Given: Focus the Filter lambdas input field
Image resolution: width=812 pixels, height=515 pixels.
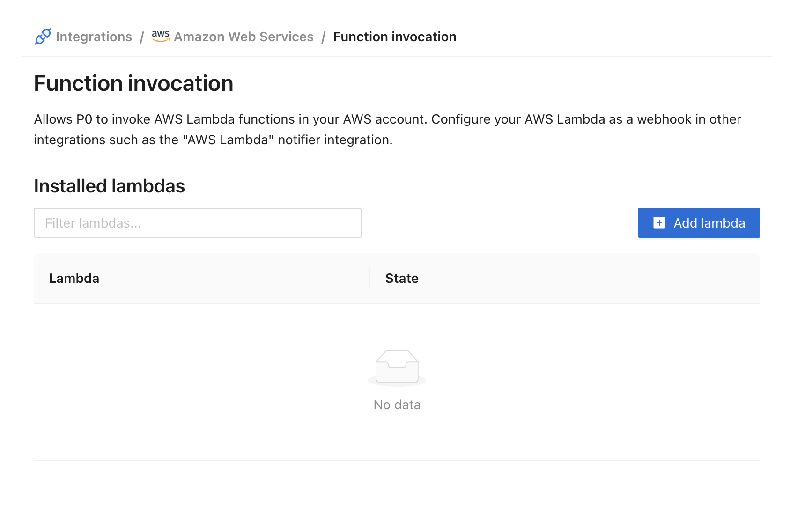Looking at the screenshot, I should tap(197, 223).
